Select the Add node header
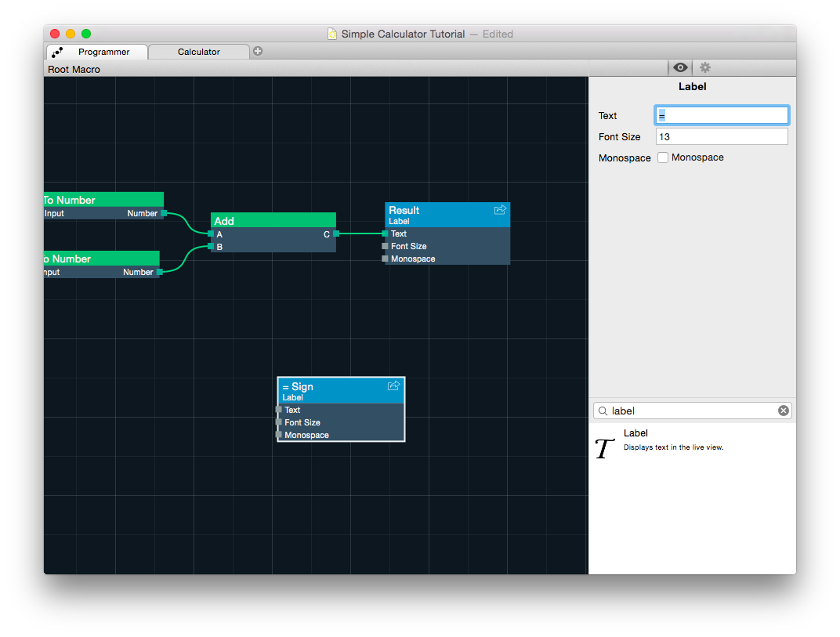The image size is (840, 637). 273,221
